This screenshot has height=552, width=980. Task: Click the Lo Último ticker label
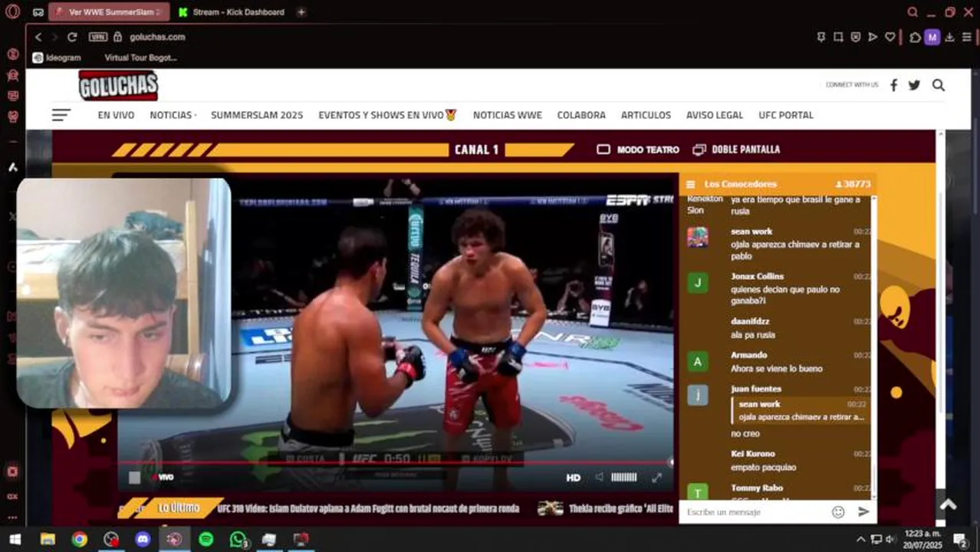179,508
